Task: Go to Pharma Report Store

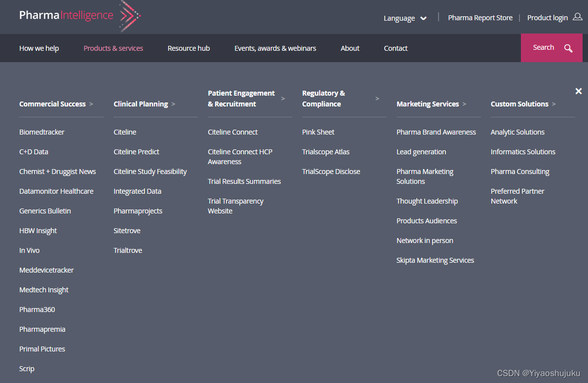Action: 480,18
